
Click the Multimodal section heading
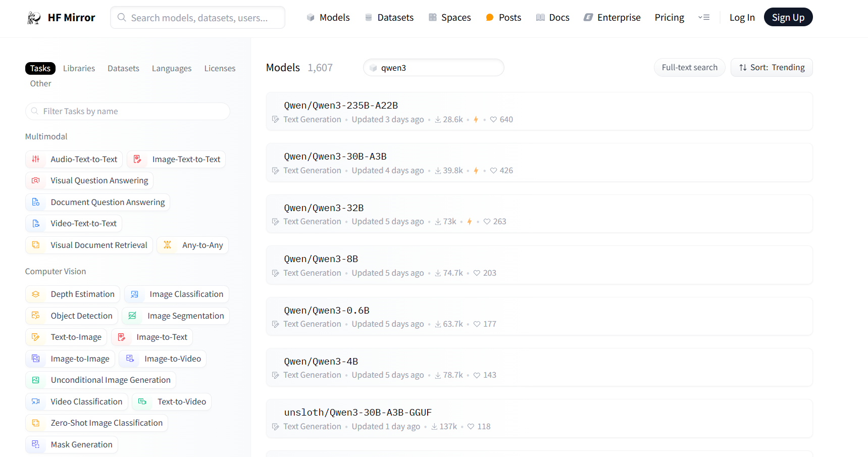pyautogui.click(x=46, y=136)
